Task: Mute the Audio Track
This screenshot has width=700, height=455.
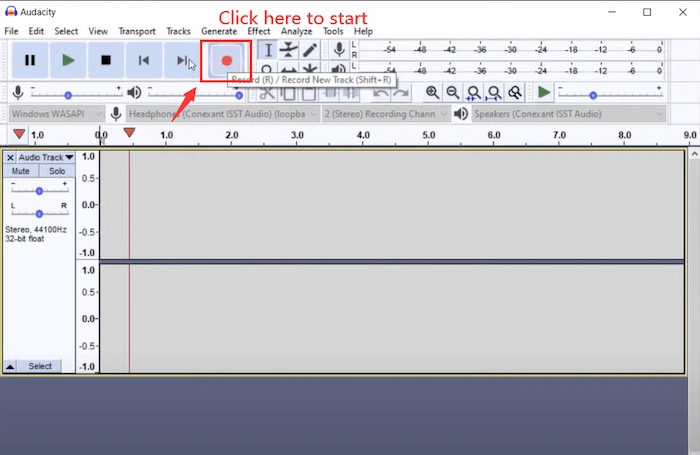Action: pyautogui.click(x=21, y=171)
